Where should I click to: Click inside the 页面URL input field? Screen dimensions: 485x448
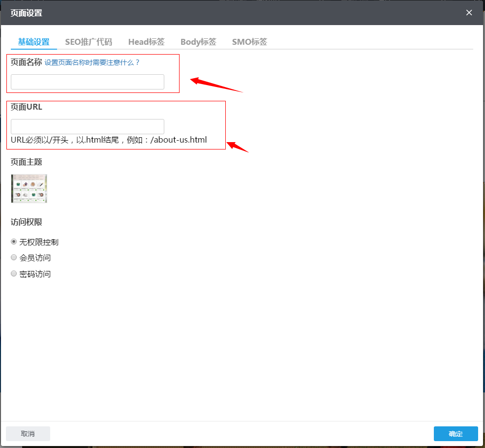tap(87, 126)
